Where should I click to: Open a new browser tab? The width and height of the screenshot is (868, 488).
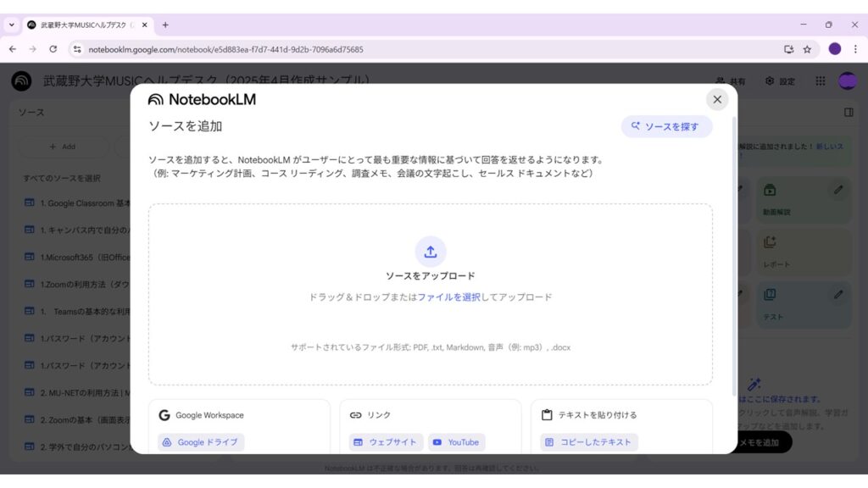(x=165, y=25)
